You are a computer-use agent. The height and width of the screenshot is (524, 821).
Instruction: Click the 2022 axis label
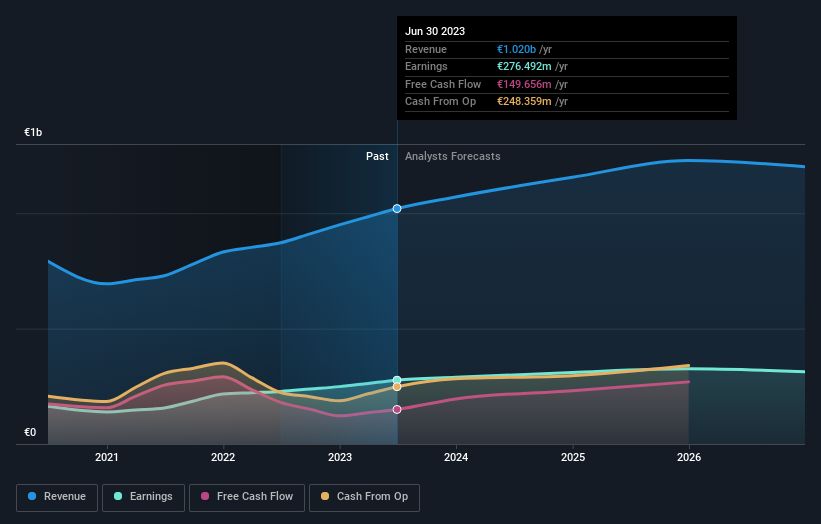(223, 457)
